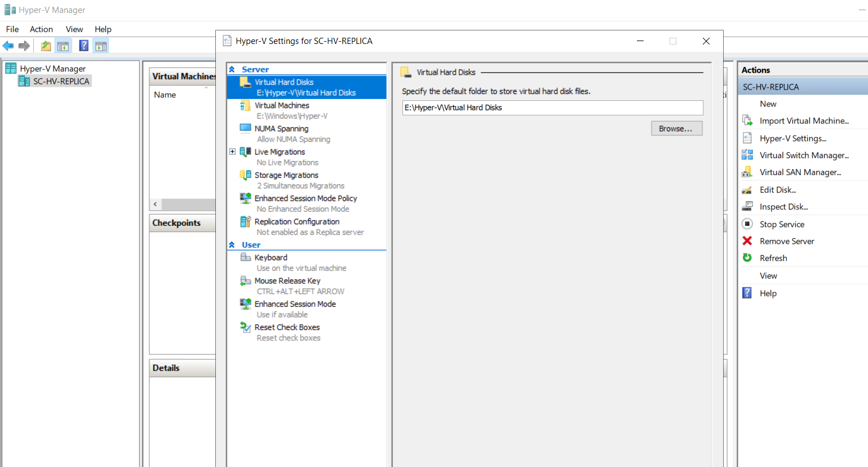Click the Browse... button
Viewport: 868px width, 467px height.
tap(677, 128)
